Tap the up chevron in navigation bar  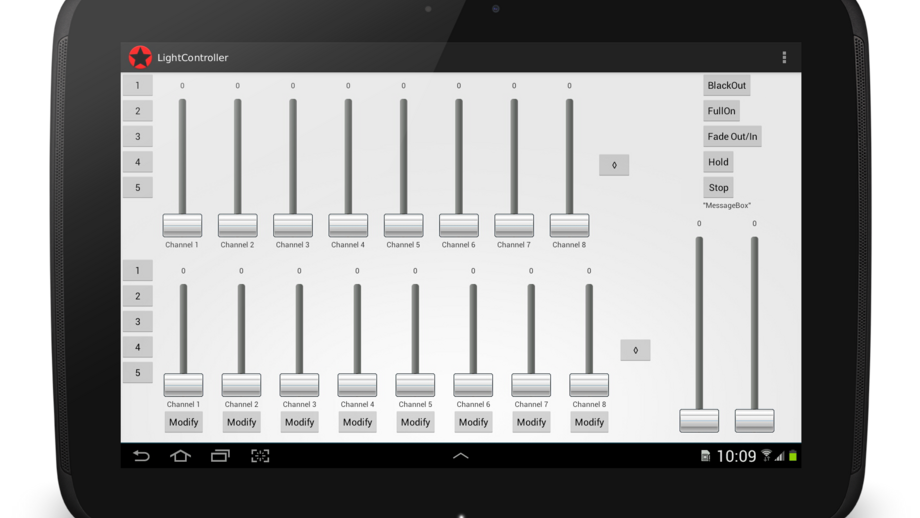click(461, 456)
